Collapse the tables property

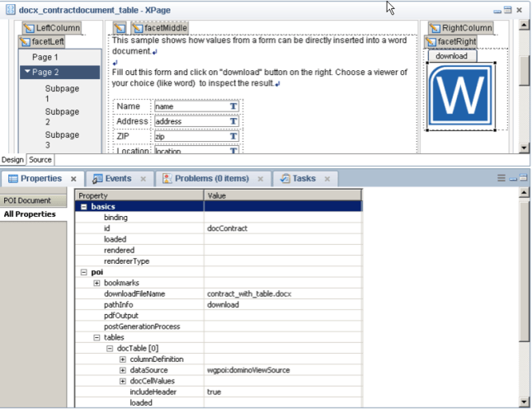97,337
